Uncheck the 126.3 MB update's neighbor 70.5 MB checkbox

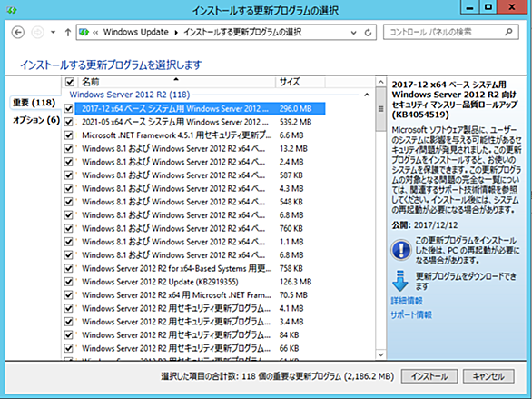pos(68,294)
